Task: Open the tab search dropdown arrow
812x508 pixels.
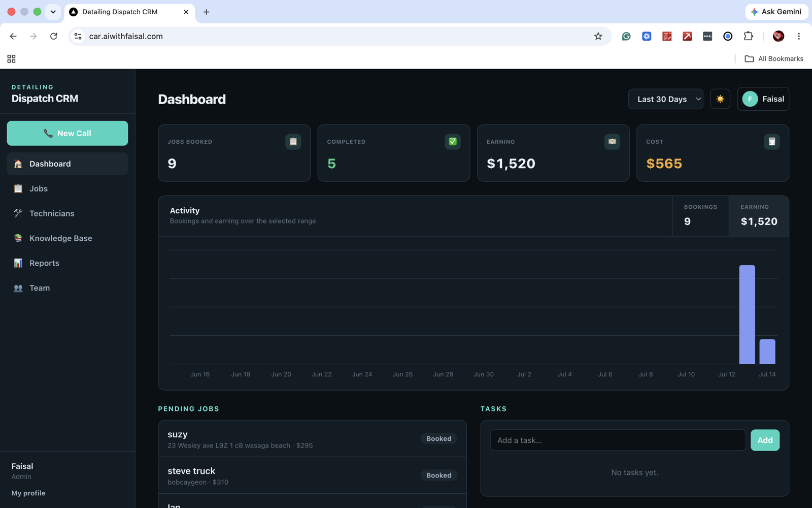Action: (53, 12)
